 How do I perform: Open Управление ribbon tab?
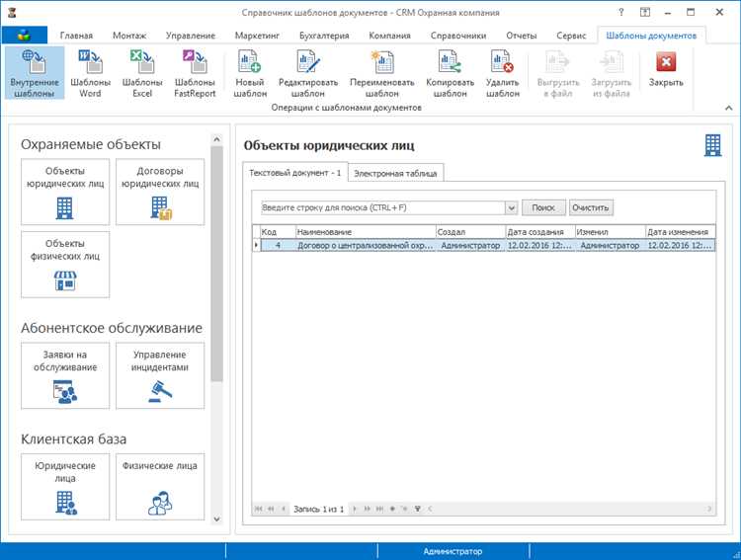pos(191,36)
